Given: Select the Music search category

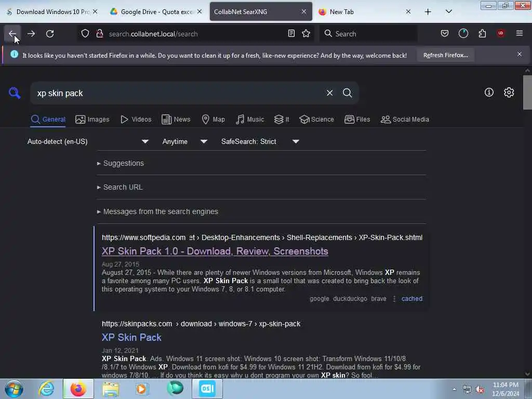Looking at the screenshot, I should (250, 119).
